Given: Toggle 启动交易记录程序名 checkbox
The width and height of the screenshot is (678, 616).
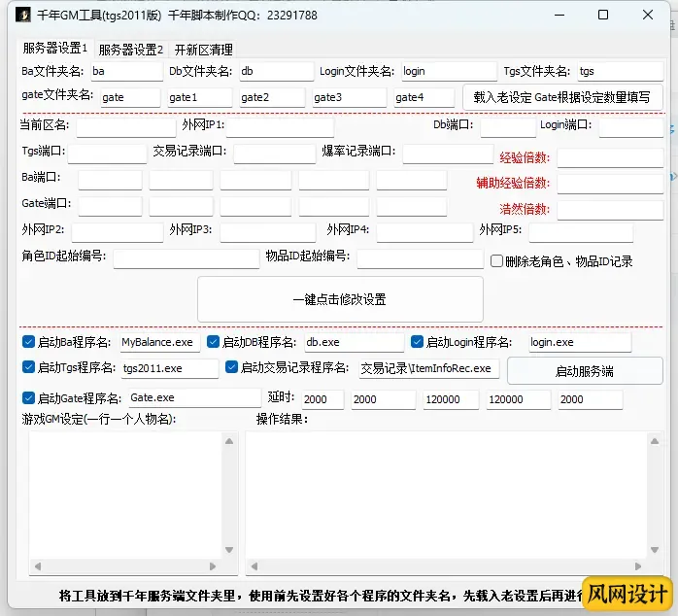Looking at the screenshot, I should (x=231, y=367).
